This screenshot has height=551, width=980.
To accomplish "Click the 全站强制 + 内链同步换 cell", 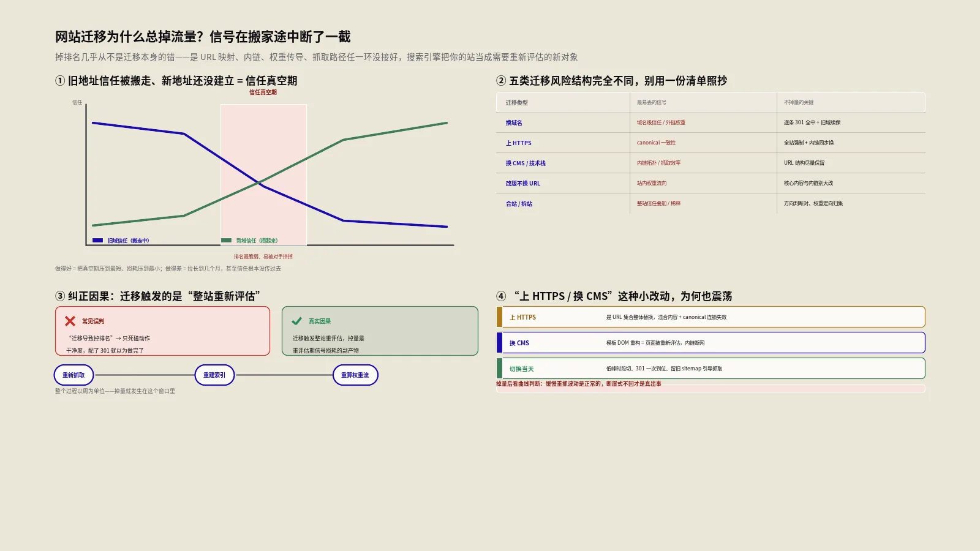I will (x=809, y=143).
